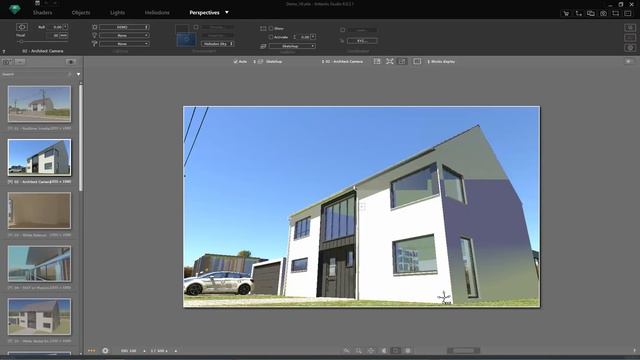Enable the Show clipping box checkbox
Image resolution: width=640 pixels, height=360 pixels.
pyautogui.click(x=271, y=29)
